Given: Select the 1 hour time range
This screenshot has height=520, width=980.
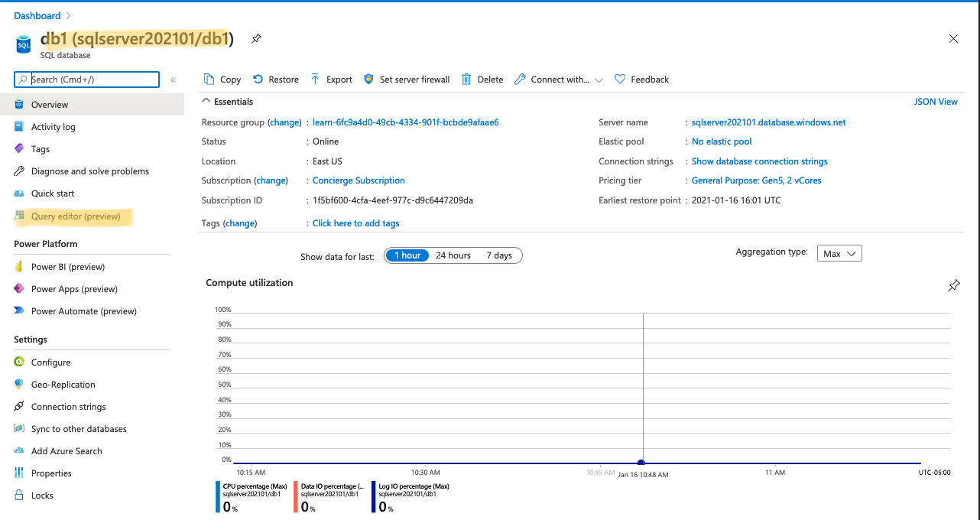Looking at the screenshot, I should [407, 255].
